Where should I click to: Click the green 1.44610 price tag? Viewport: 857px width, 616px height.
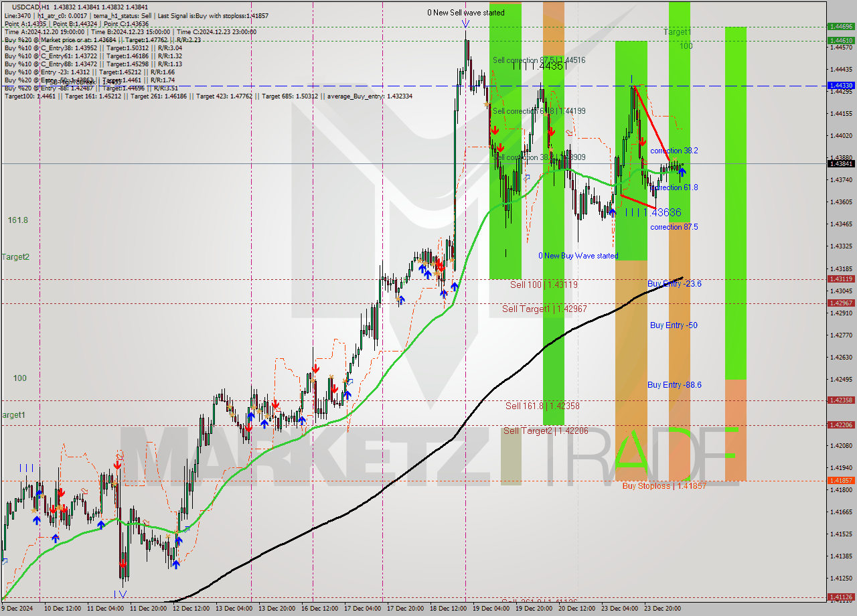[841, 40]
